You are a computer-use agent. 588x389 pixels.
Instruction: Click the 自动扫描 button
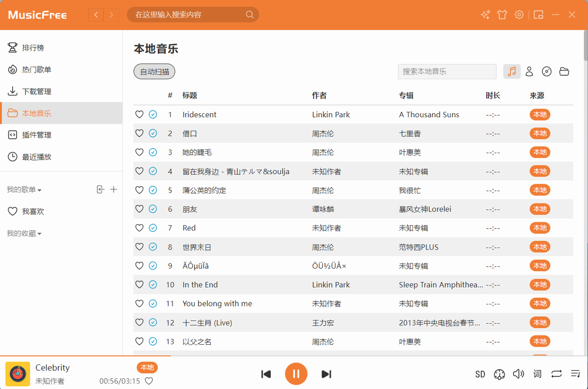tap(154, 71)
